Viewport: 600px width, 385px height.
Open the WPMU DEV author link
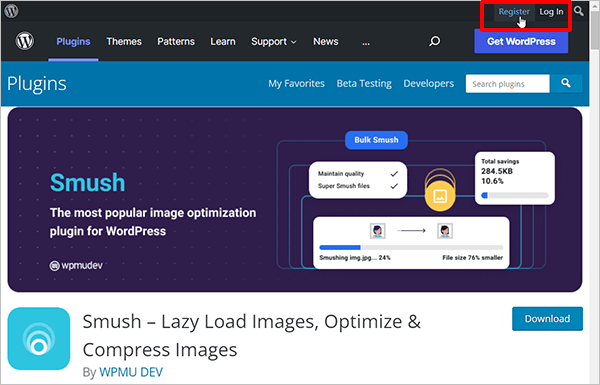pyautogui.click(x=131, y=372)
